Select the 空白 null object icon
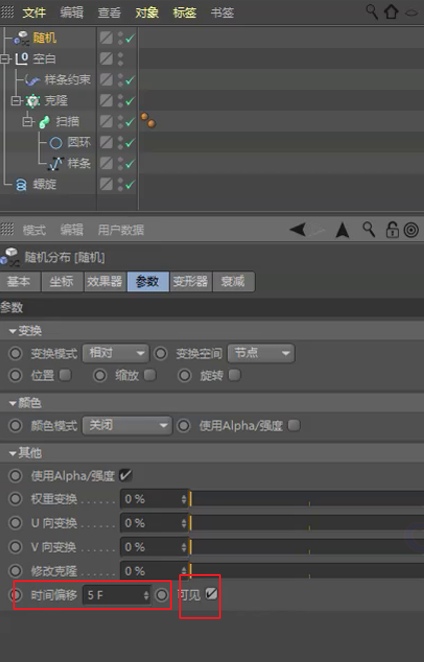424x662 pixels. pyautogui.click(x=22, y=59)
